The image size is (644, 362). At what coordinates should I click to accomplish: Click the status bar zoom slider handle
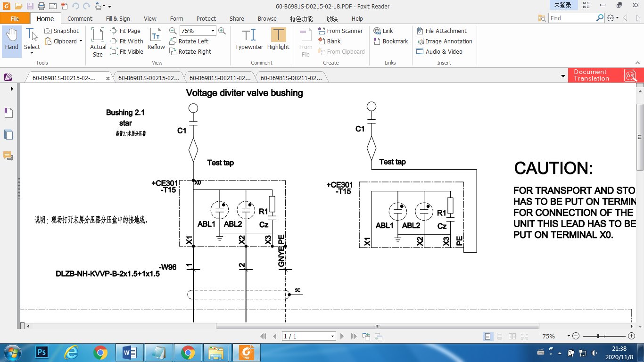click(598, 336)
